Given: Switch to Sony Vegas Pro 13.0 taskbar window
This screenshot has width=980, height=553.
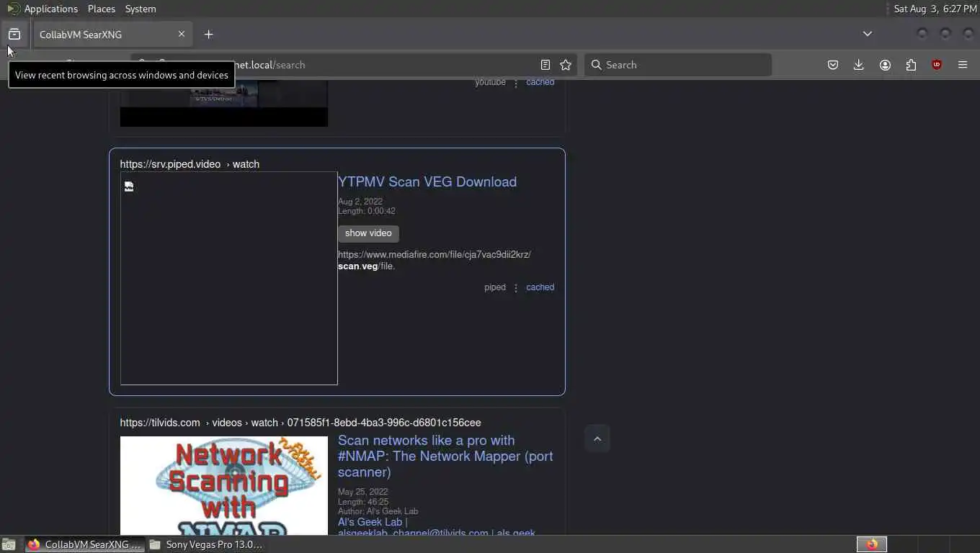Looking at the screenshot, I should tap(207, 544).
